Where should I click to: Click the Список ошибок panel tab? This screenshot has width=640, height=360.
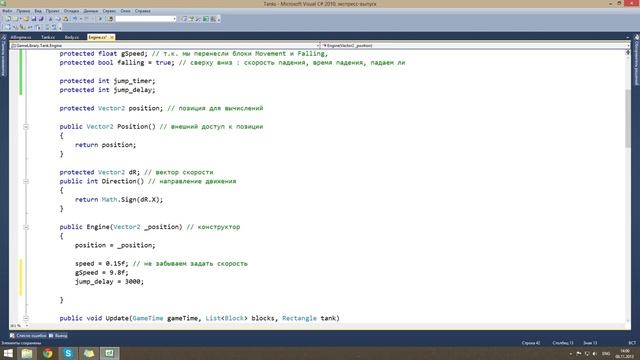tap(28, 336)
